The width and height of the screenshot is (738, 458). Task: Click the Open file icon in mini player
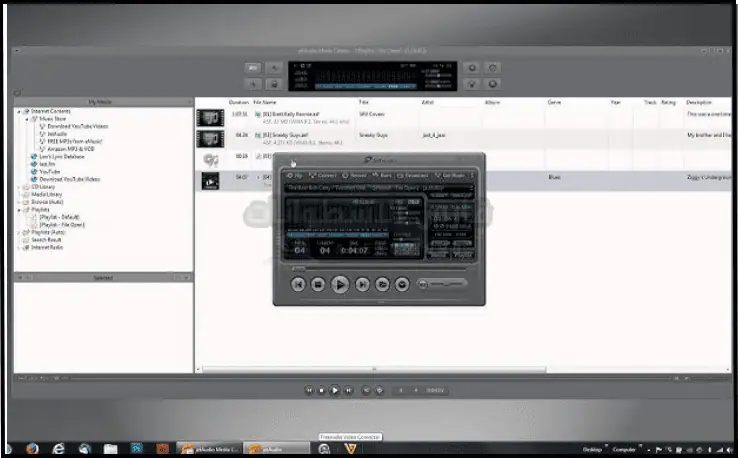point(382,284)
